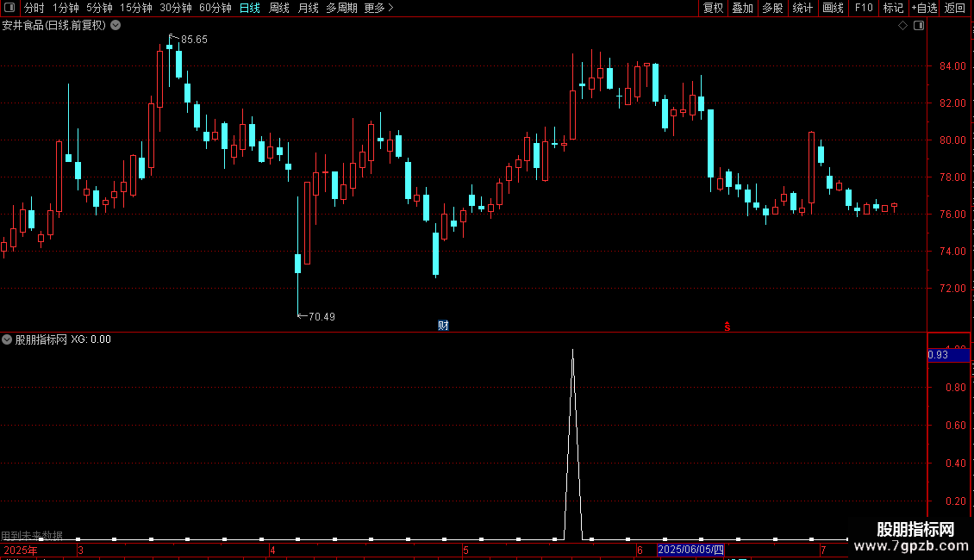The width and height of the screenshot is (974, 560).
Task: Click the 84.00 price axis label
Action: coord(952,65)
